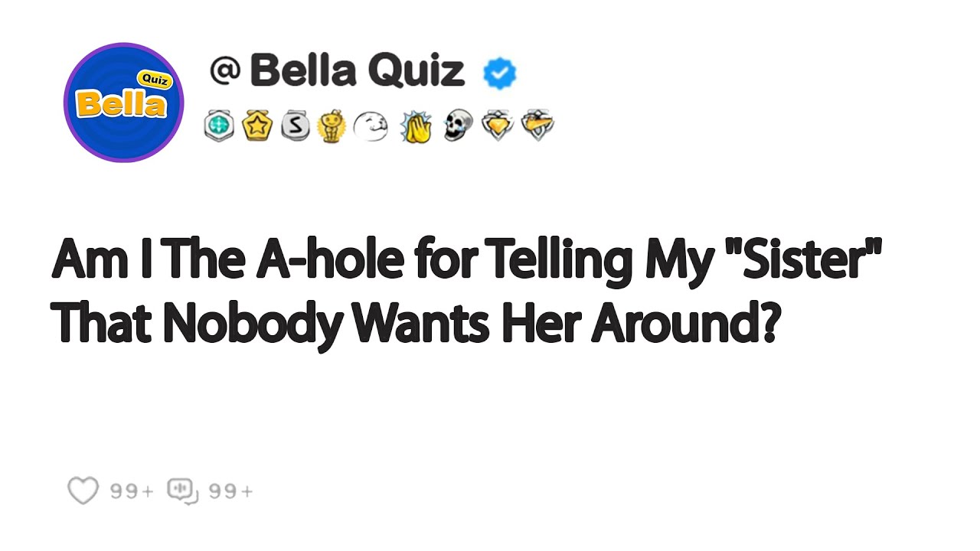Open comments via the speech bubble icon
Image resolution: width=980 pixels, height=551 pixels.
pyautogui.click(x=182, y=491)
